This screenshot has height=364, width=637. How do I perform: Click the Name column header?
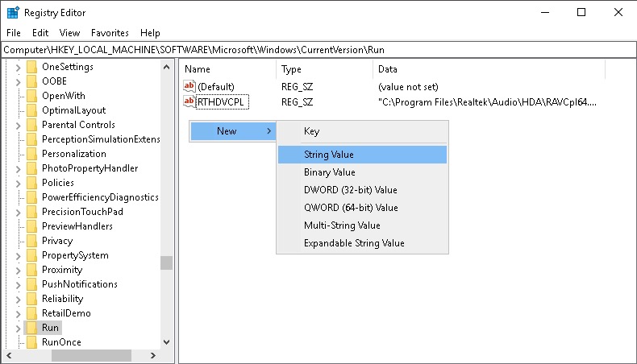pos(227,69)
